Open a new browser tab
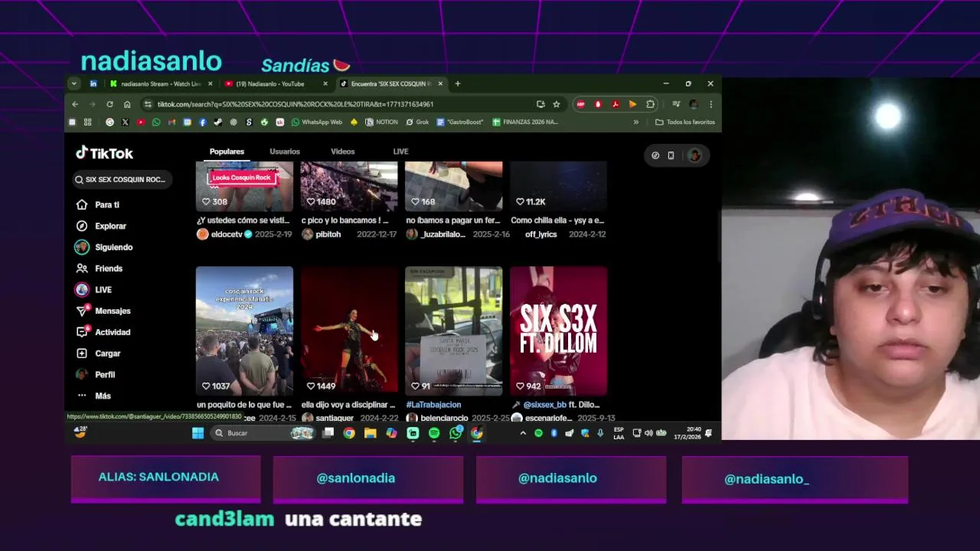The width and height of the screenshot is (980, 551). tap(458, 83)
